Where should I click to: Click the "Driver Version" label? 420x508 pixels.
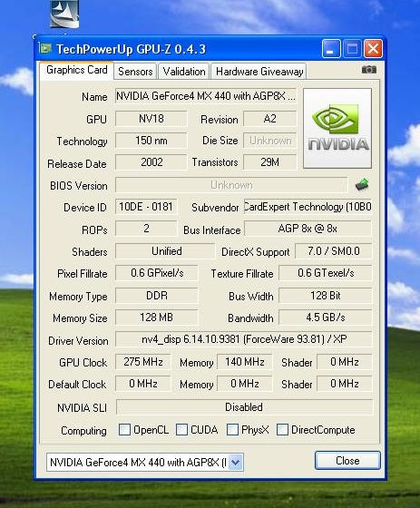point(78,341)
